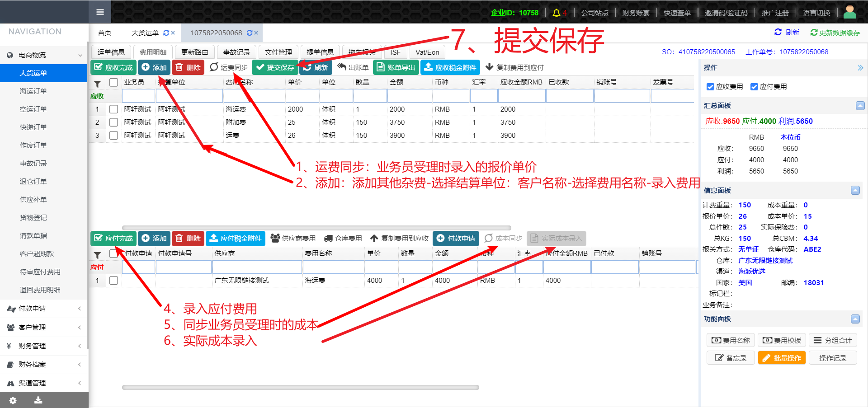868x408 pixels.
Task: Collapse the 信息面板 section
Action: (x=855, y=190)
